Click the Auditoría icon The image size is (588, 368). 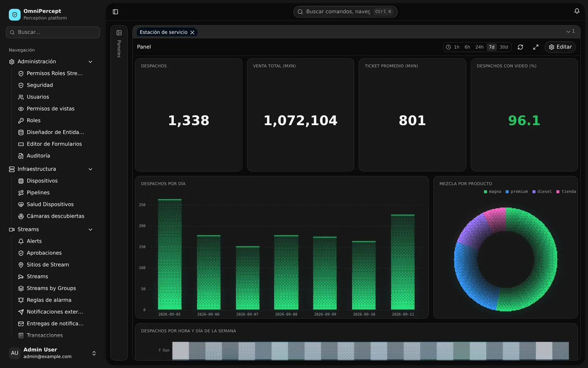[x=21, y=156]
